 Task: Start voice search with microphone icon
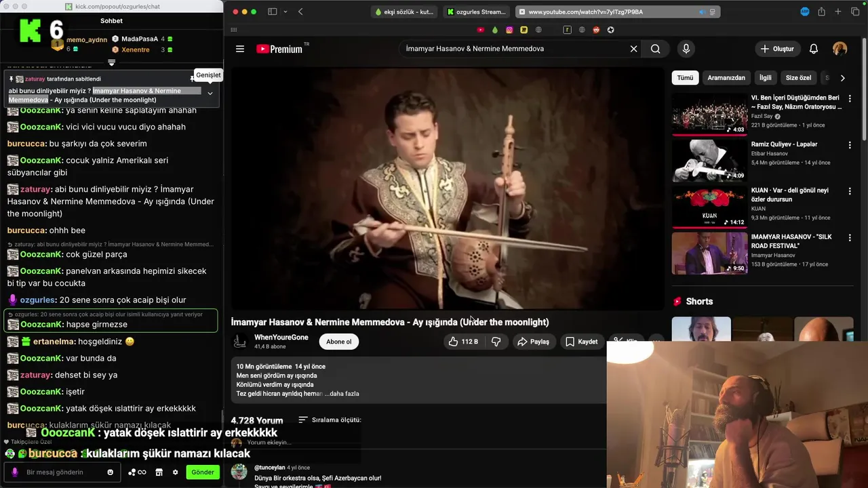click(x=686, y=49)
